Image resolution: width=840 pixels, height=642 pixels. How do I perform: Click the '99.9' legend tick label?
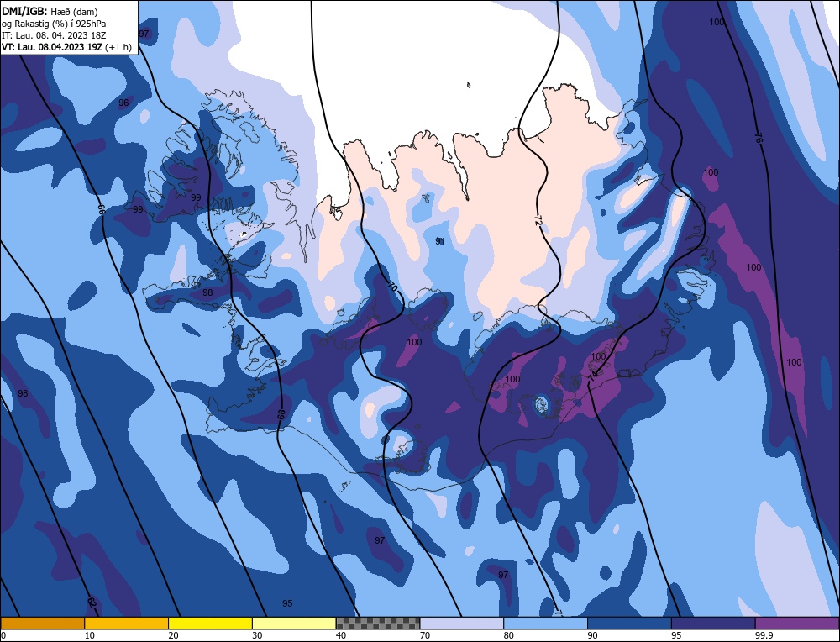coord(764,635)
